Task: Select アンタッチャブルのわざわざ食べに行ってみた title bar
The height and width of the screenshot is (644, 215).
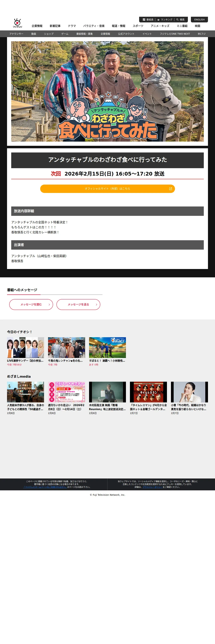Action: [x=107, y=160]
